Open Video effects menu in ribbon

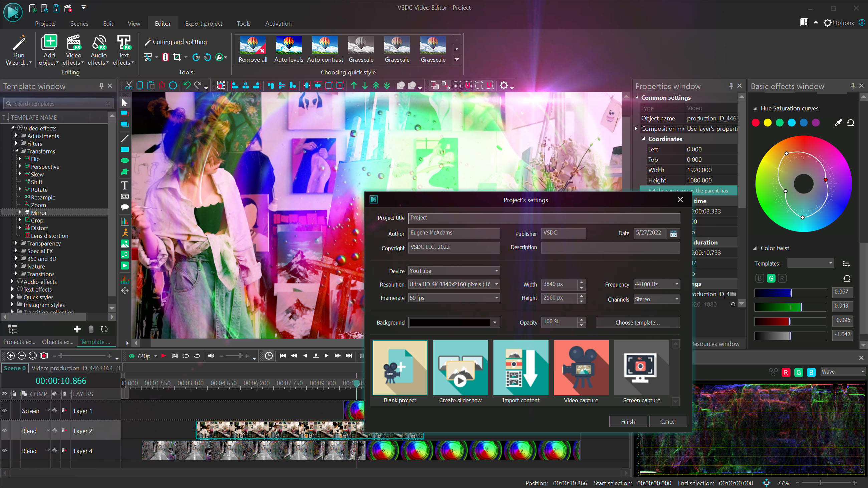pyautogui.click(x=73, y=50)
